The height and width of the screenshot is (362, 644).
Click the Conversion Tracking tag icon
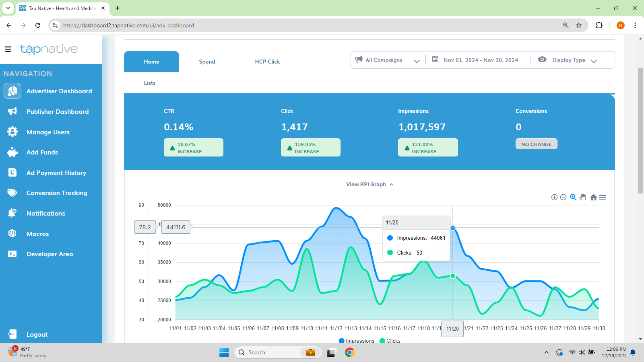click(x=12, y=193)
